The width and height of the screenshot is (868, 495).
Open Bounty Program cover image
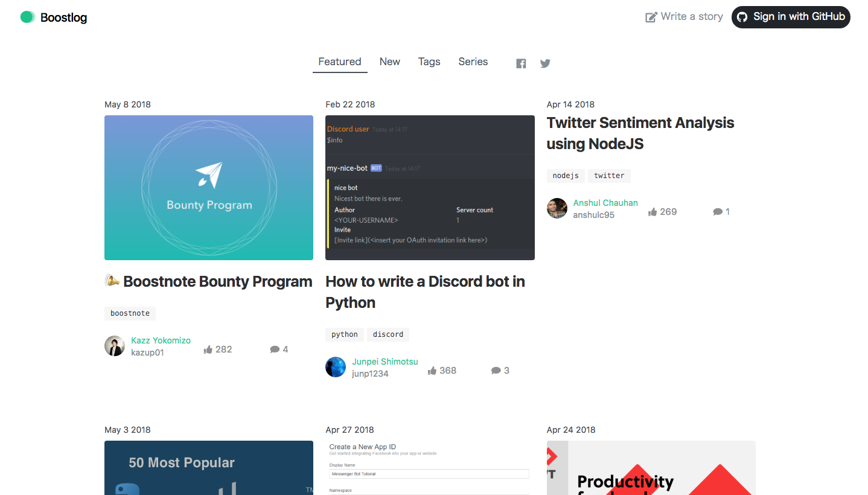tap(209, 188)
